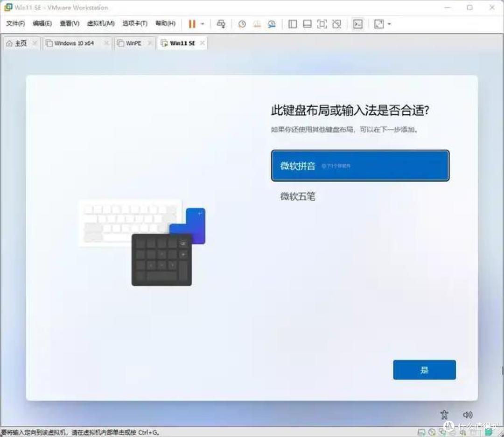Open the 查看(V) menu
Screen dimensions: 504x437
[x=70, y=23]
